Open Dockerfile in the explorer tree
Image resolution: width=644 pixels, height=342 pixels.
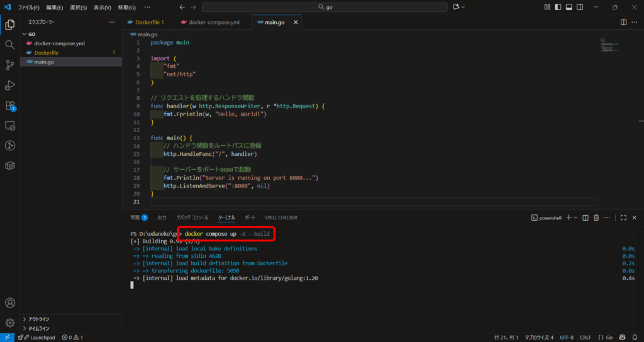(x=46, y=53)
